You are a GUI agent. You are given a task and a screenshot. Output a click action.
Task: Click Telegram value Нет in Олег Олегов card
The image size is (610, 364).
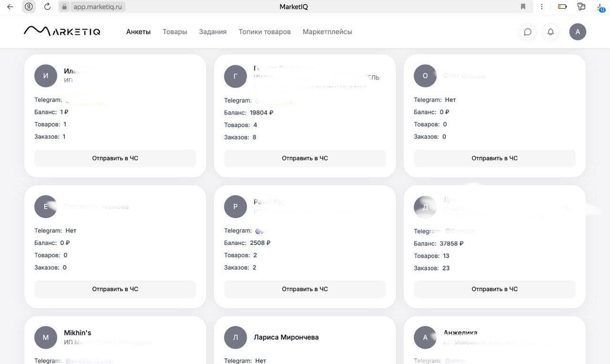(x=450, y=100)
